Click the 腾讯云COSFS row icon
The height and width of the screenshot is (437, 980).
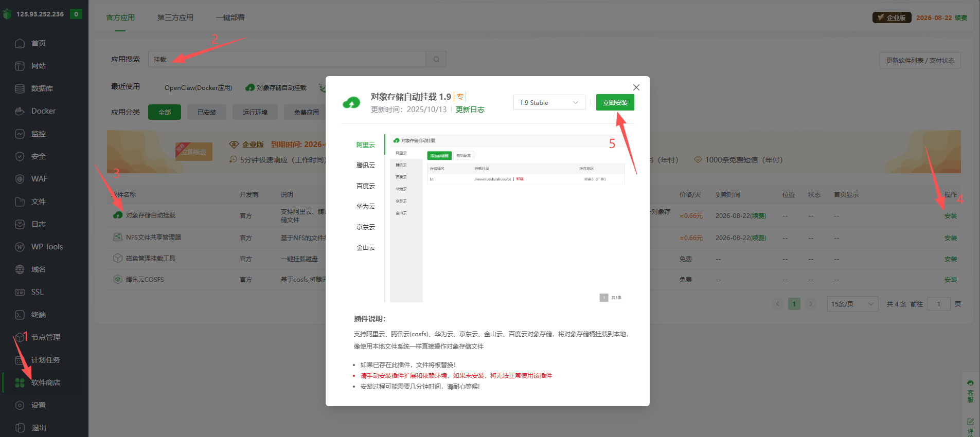[x=118, y=279]
